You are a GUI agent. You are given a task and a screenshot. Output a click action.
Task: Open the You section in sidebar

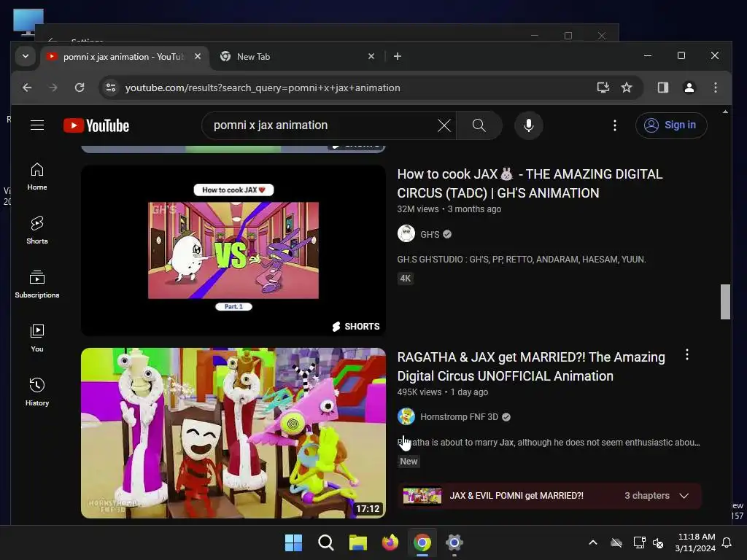(37, 338)
